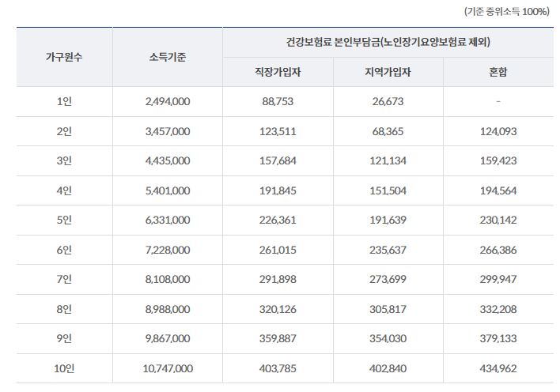The image size is (560, 392).
Task: Click 혼합 value 124,093
Action: (498, 131)
